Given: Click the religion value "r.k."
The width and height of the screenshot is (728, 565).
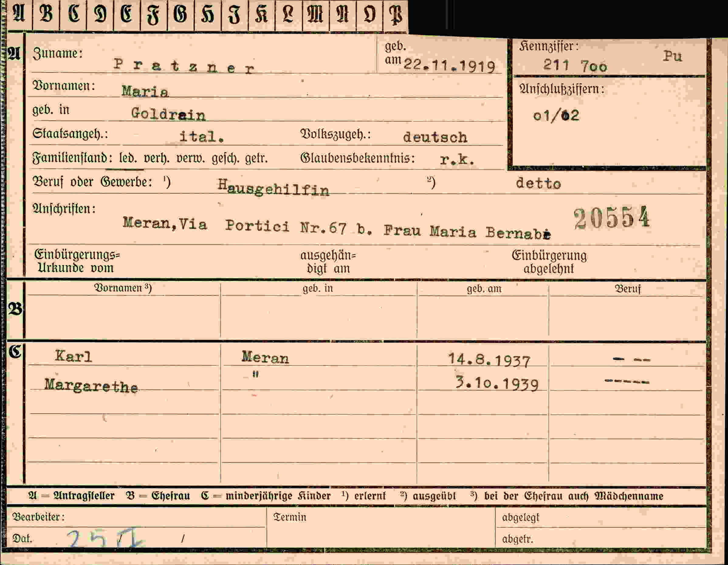Looking at the screenshot, I should coord(457,160).
